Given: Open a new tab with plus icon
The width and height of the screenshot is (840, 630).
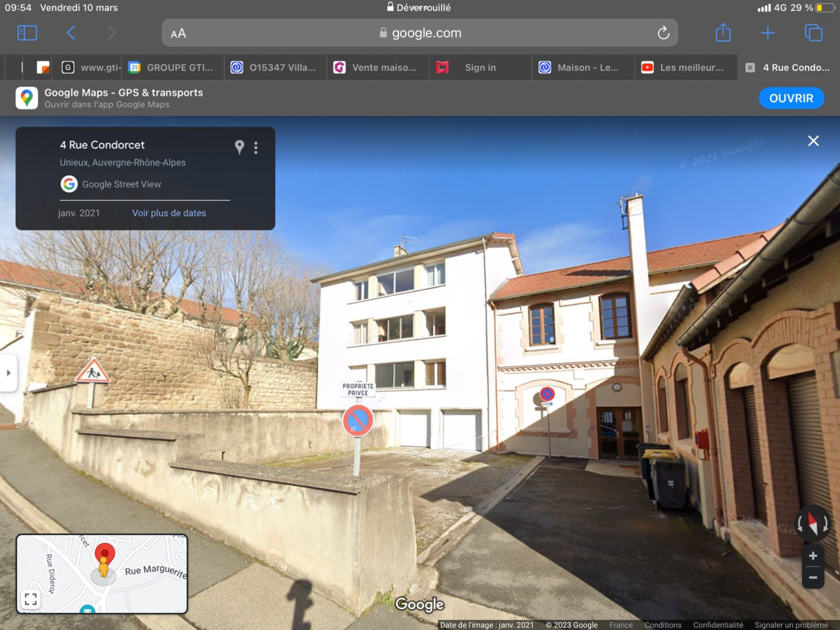Looking at the screenshot, I should (768, 33).
